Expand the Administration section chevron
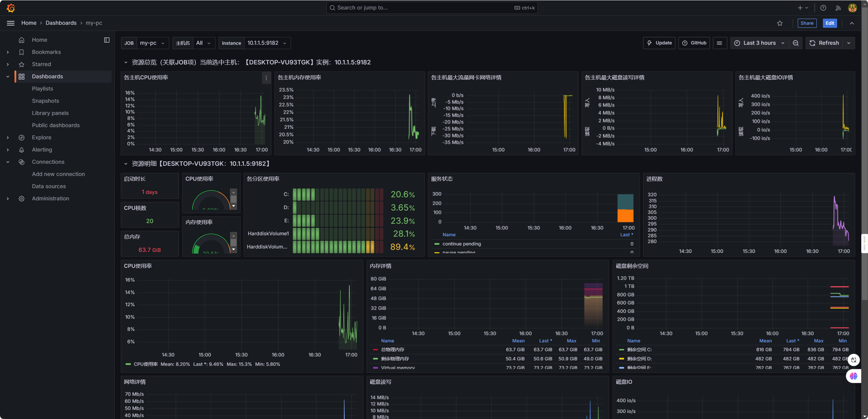868x419 pixels. (x=8, y=199)
